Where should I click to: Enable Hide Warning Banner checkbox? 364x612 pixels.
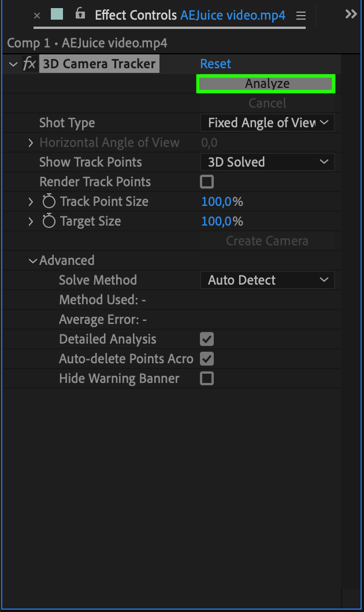click(x=207, y=379)
